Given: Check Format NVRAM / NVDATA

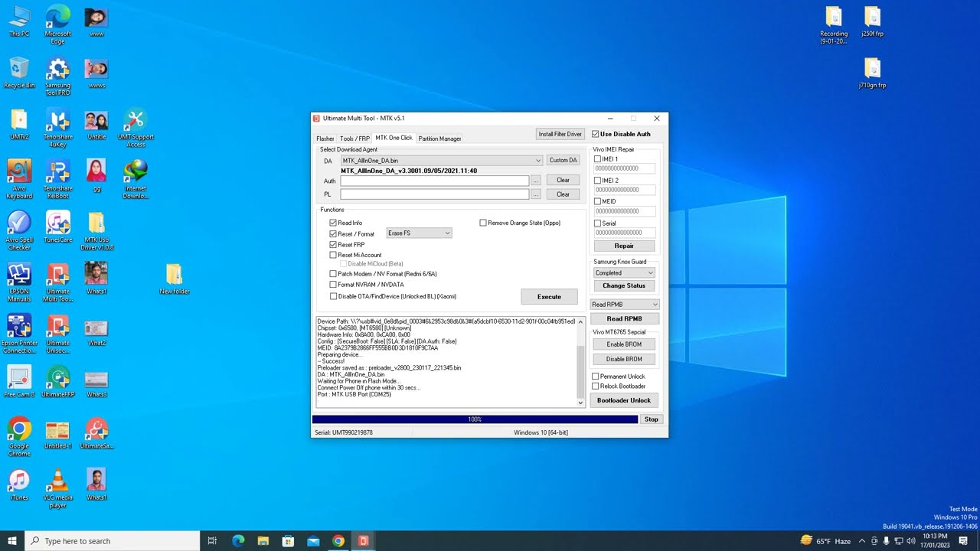Looking at the screenshot, I should pyautogui.click(x=333, y=285).
